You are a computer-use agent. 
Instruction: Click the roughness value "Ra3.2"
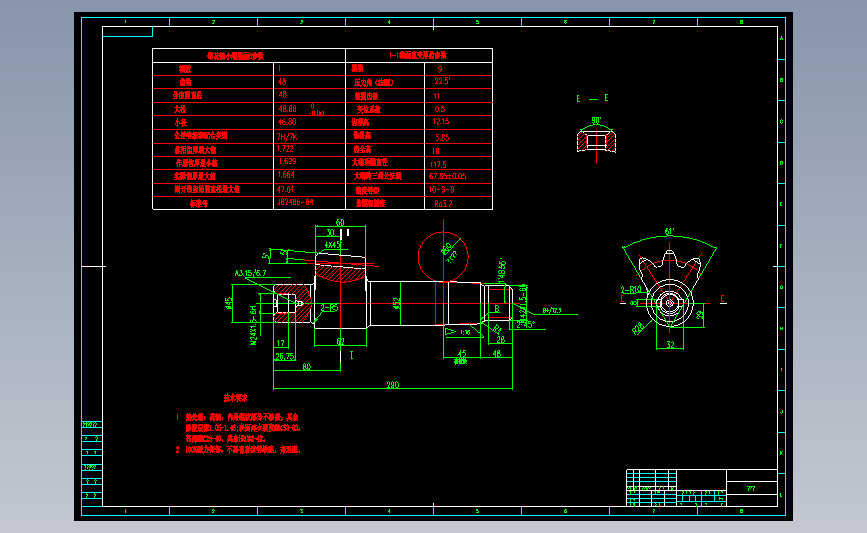[x=443, y=204]
